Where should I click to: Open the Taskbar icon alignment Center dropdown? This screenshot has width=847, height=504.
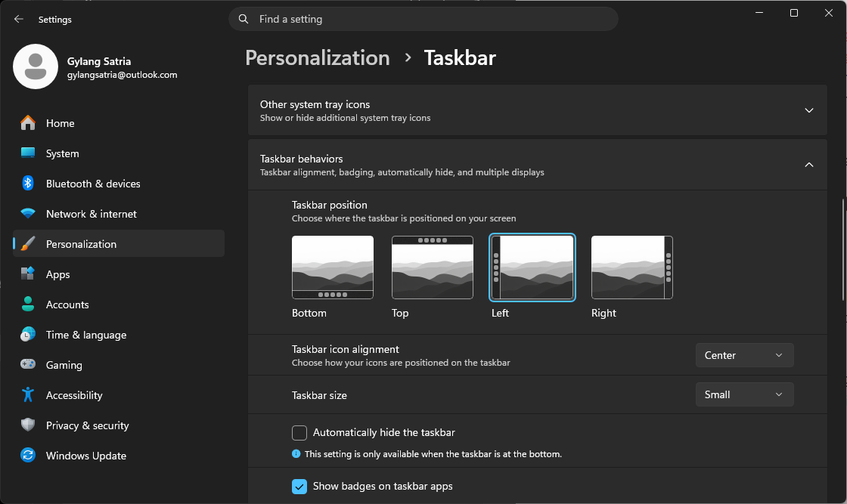744,355
